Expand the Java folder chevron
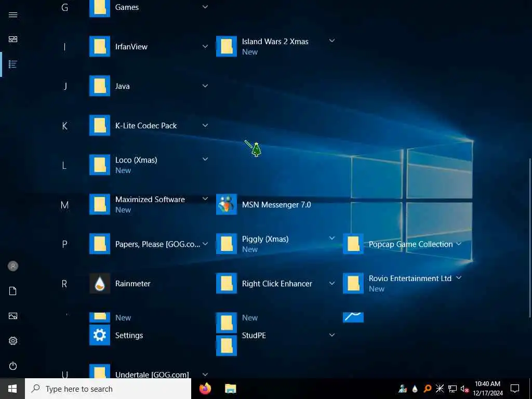Screen dimensions: 532x399 click(205, 86)
